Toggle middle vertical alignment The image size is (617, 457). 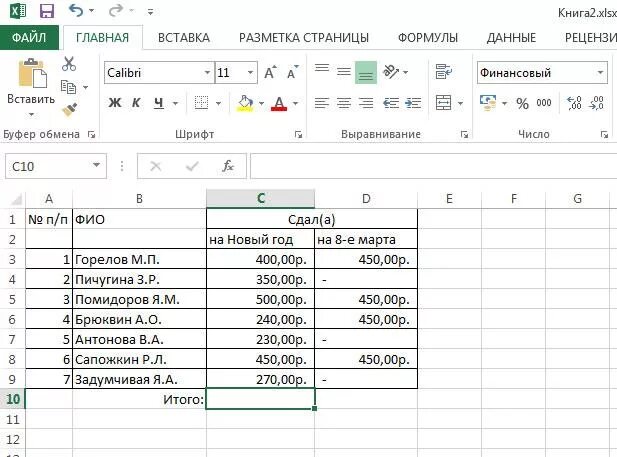click(x=344, y=72)
